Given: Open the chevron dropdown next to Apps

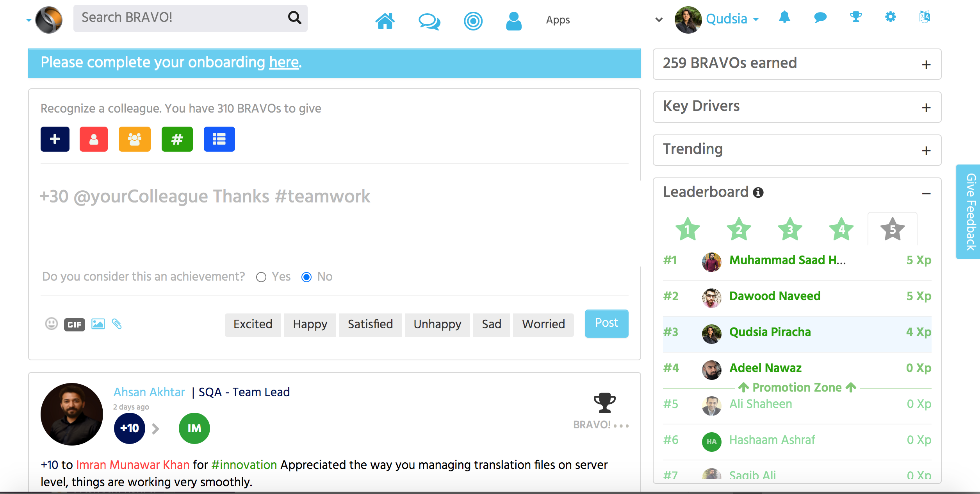Looking at the screenshot, I should tap(659, 20).
